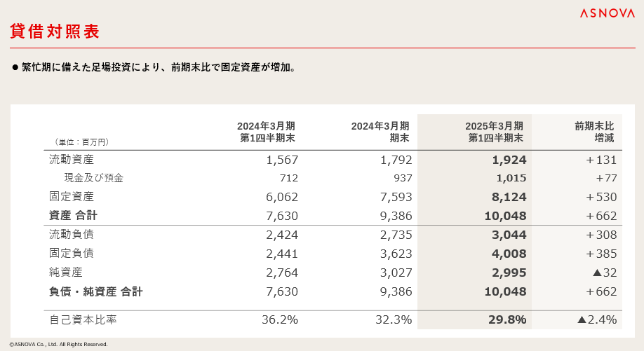Click the 自己資本比率 row label
644x351 pixels.
pyautogui.click(x=83, y=320)
